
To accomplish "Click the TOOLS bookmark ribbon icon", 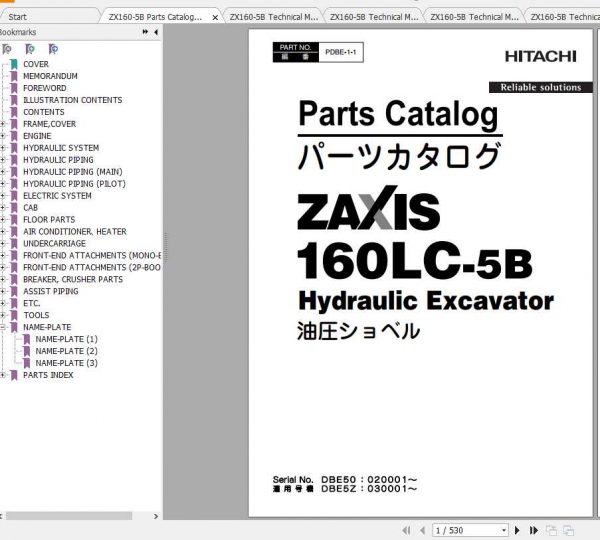I will point(14,315).
